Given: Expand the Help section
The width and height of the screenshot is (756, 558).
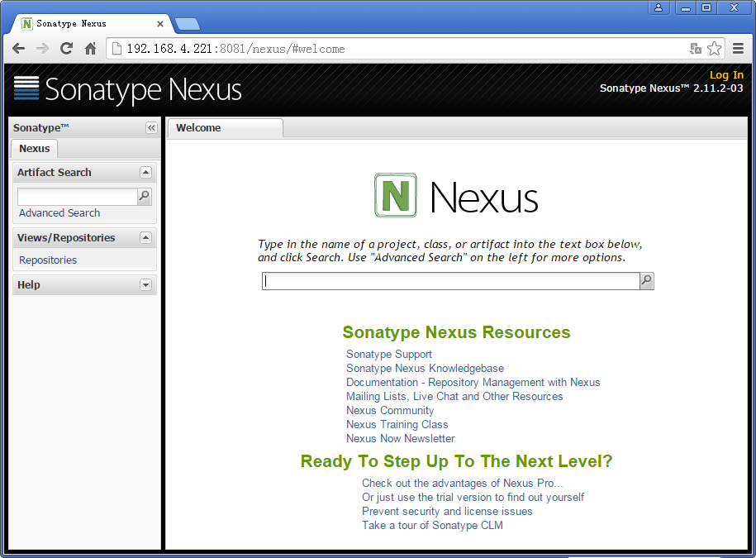Looking at the screenshot, I should coord(145,285).
